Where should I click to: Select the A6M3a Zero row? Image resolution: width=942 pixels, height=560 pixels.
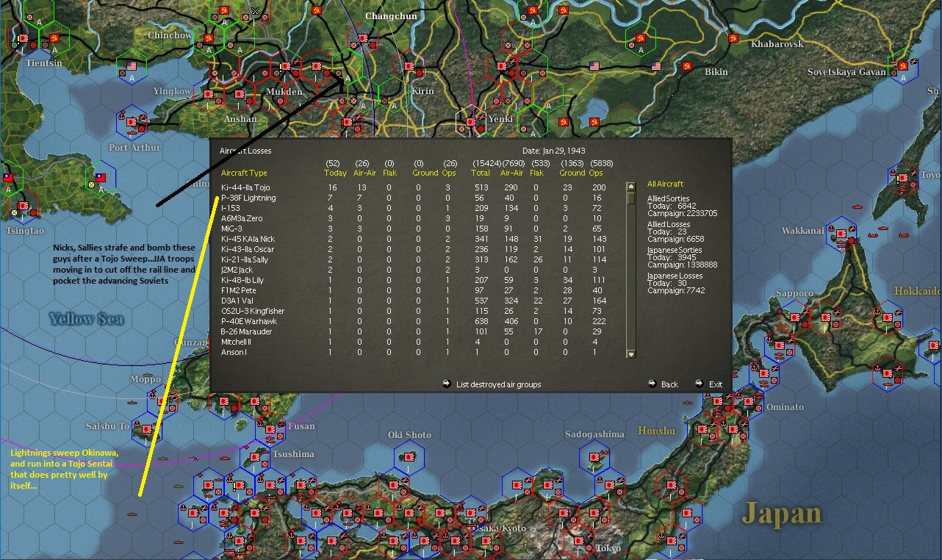414,219
